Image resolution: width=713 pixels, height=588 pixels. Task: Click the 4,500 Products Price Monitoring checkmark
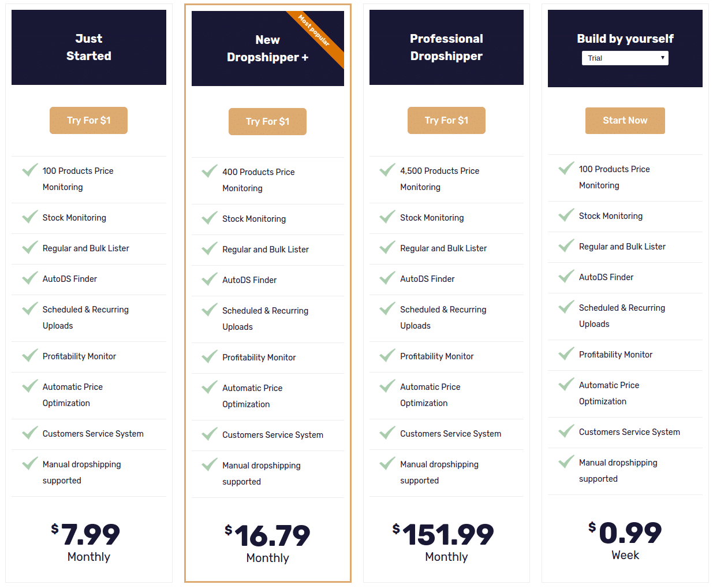click(x=387, y=170)
